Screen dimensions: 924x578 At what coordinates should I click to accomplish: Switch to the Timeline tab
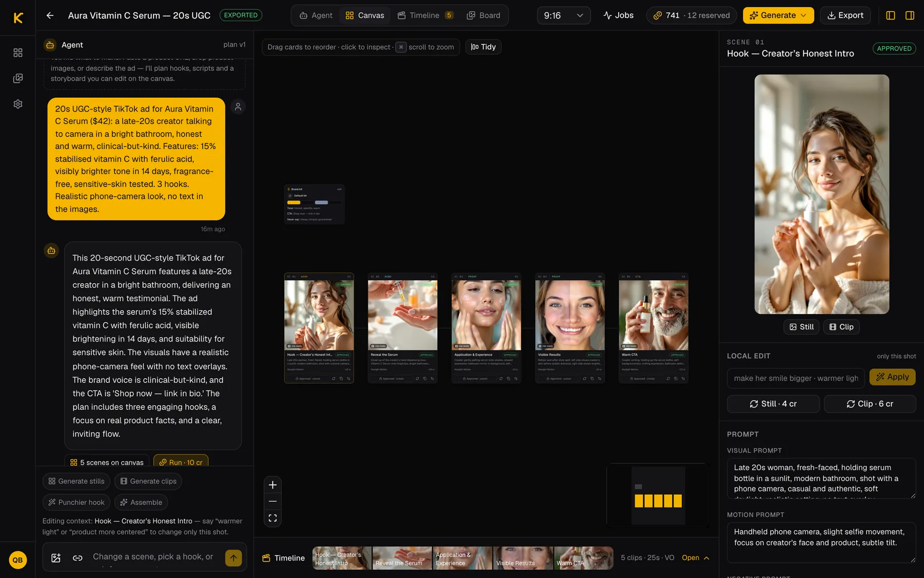click(x=426, y=15)
